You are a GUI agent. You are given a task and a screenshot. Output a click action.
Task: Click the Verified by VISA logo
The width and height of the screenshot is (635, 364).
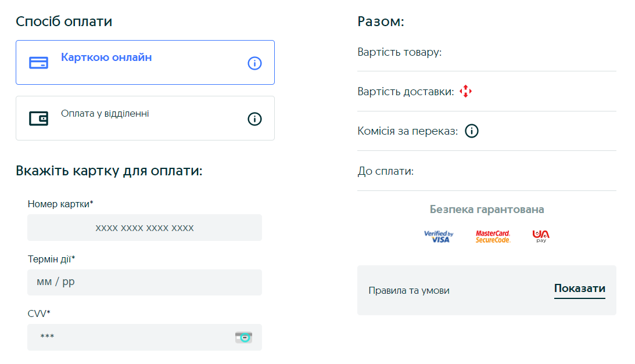tap(439, 236)
